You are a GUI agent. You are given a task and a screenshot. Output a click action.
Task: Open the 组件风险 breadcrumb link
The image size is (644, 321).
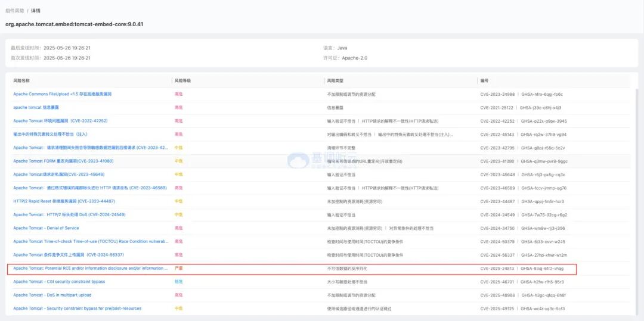point(14,11)
